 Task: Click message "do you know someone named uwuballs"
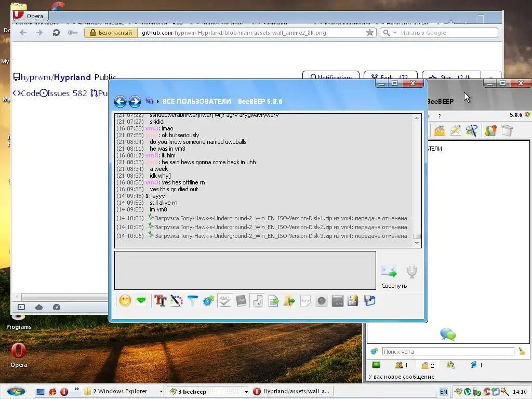198,142
